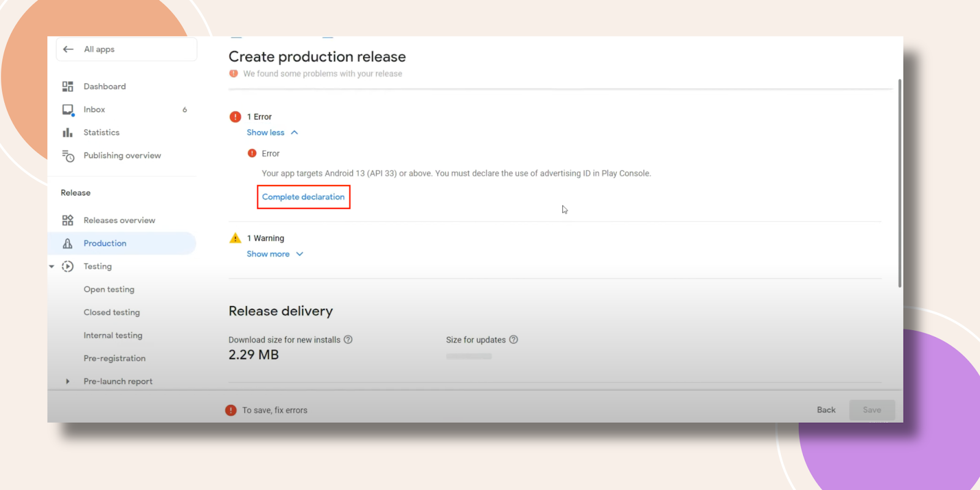Open Closed testing track

tap(111, 312)
